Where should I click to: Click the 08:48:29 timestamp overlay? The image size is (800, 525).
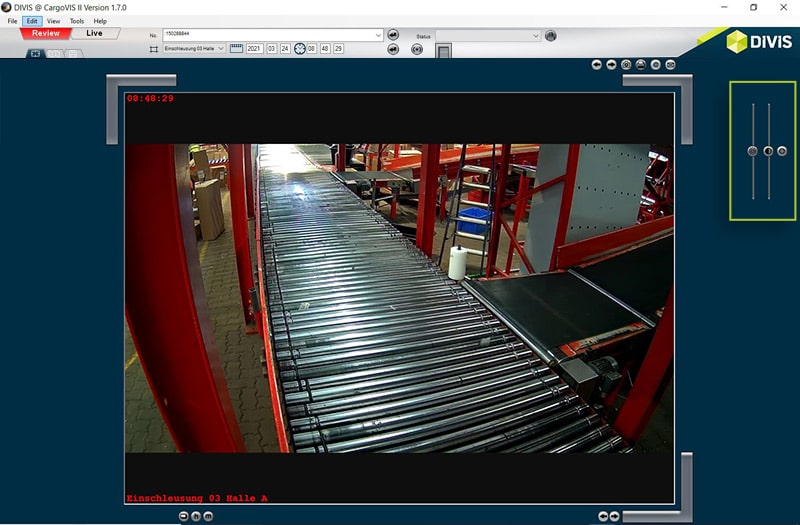150,98
